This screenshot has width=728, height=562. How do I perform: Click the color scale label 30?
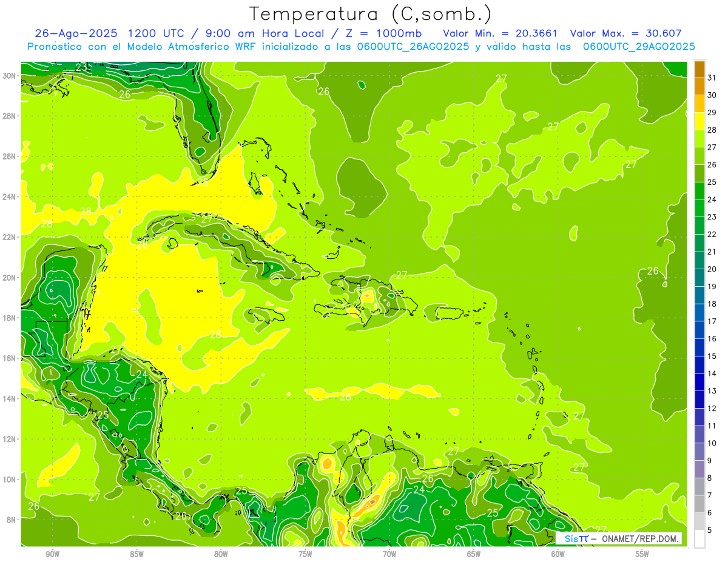click(712, 95)
